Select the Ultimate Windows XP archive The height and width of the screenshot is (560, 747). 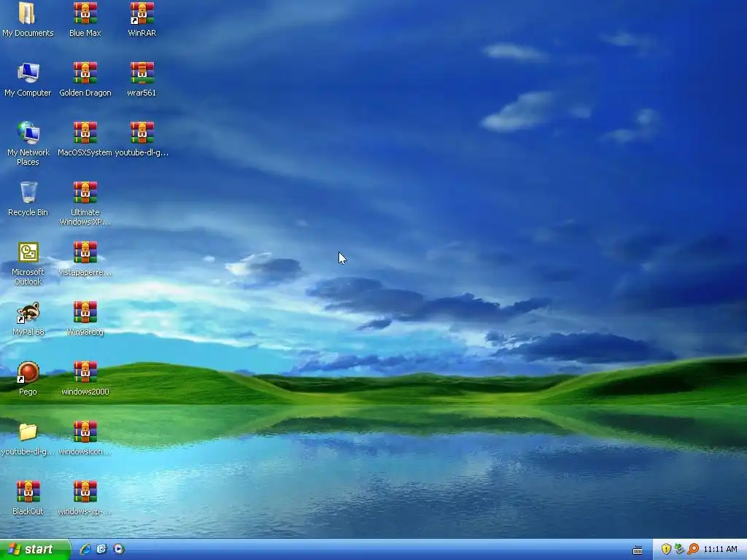click(85, 192)
